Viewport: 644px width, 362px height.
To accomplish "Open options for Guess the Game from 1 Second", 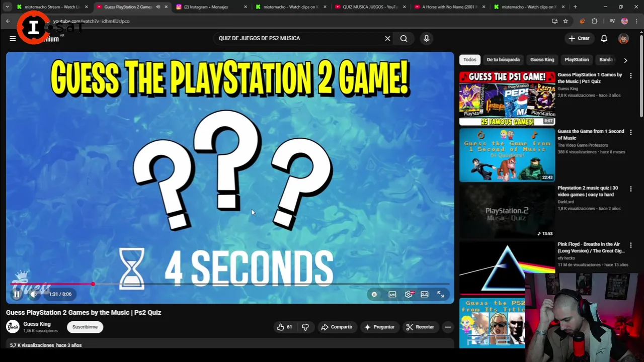I will (631, 132).
